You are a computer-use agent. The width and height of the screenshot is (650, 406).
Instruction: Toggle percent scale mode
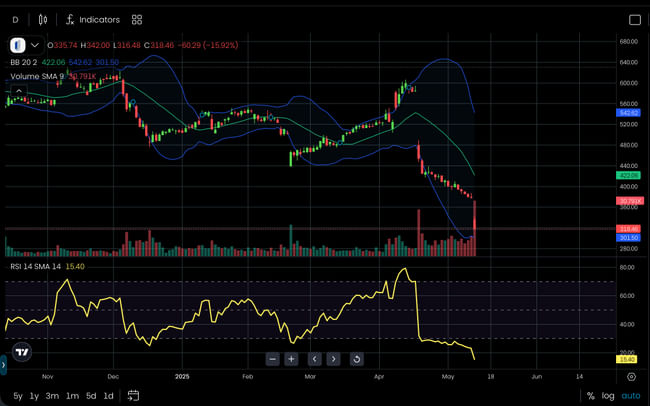(591, 396)
